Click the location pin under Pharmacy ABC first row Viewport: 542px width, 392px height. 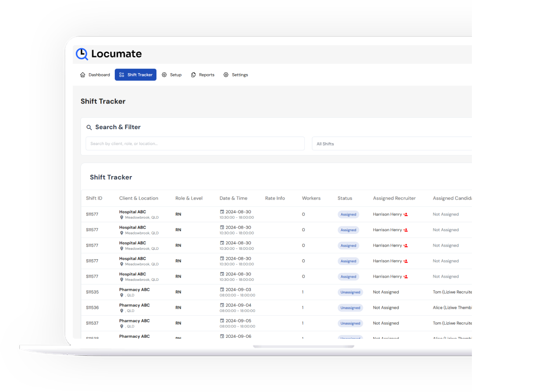122,295
